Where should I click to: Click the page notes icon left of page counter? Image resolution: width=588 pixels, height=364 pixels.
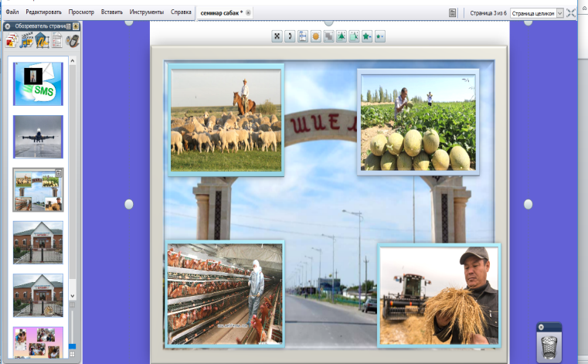click(x=452, y=13)
